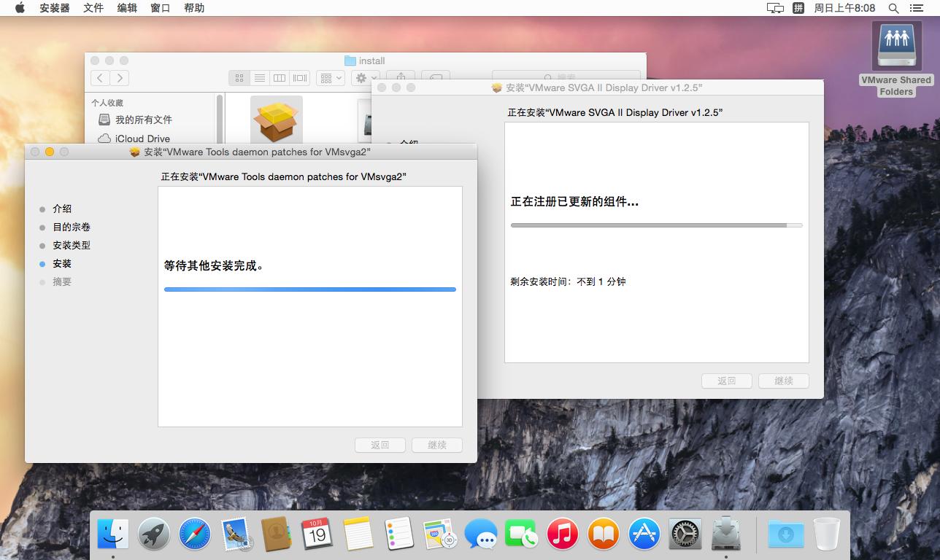
Task: Click the display mirroring menu bar icon
Action: (x=775, y=8)
